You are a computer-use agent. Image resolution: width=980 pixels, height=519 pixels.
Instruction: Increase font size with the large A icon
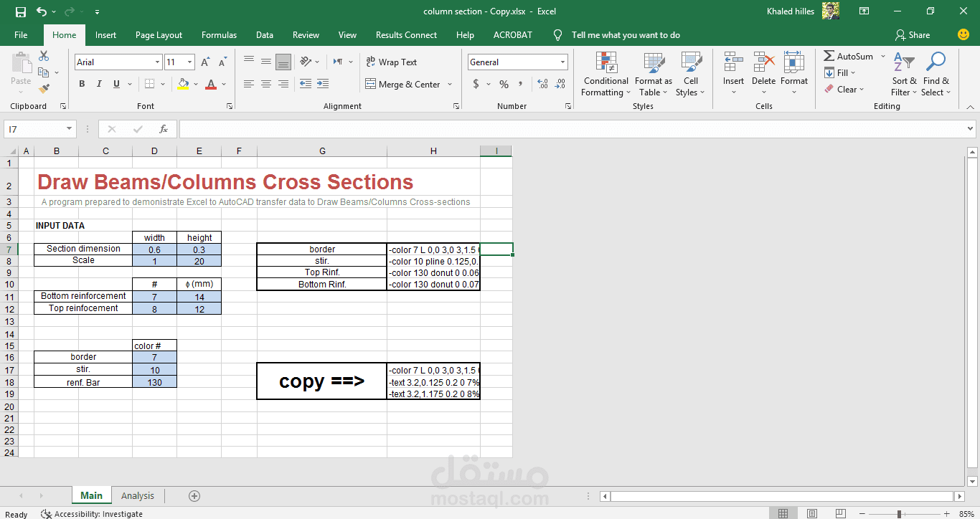[x=205, y=62]
